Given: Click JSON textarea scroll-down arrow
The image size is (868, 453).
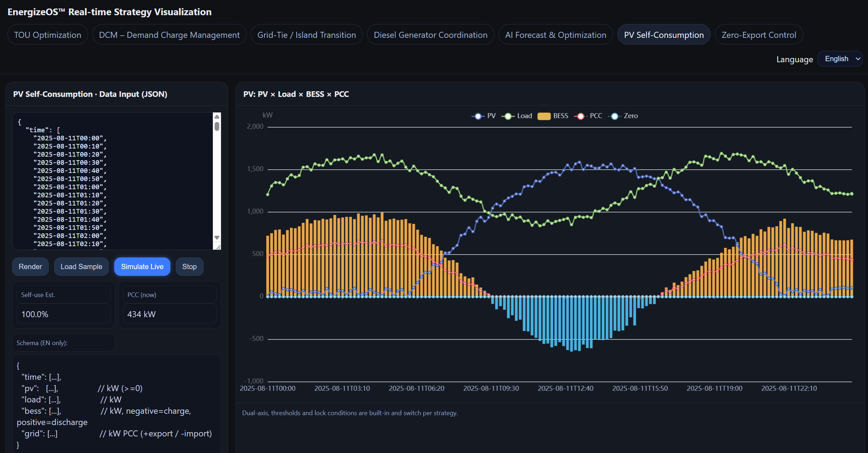Looking at the screenshot, I should pos(217,238).
